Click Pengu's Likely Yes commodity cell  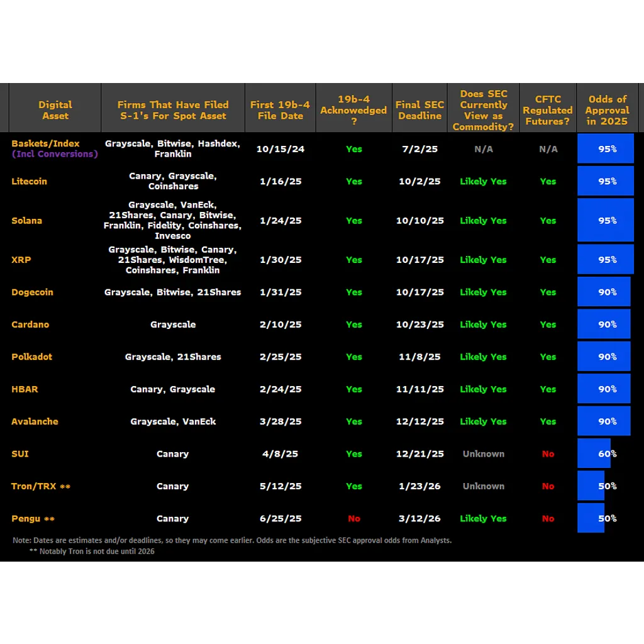pyautogui.click(x=484, y=518)
